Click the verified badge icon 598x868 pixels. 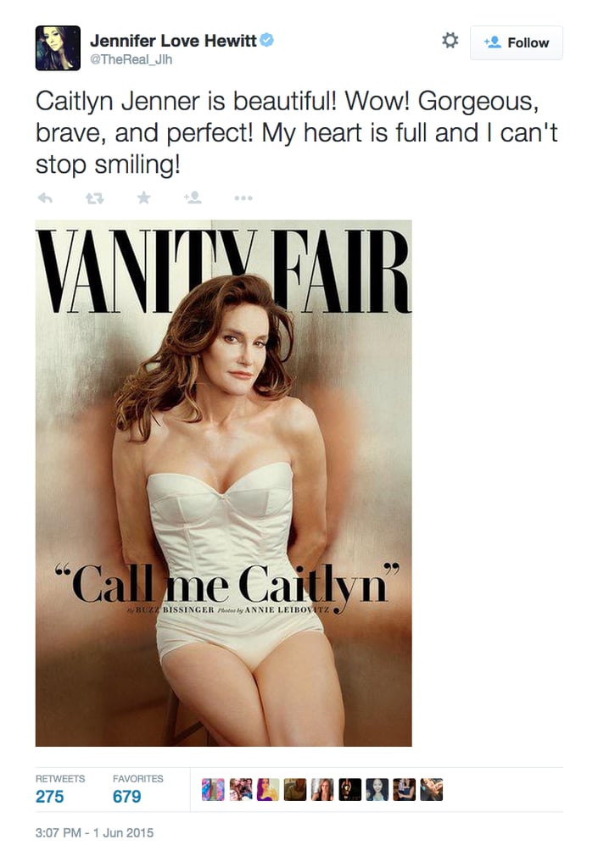267,40
